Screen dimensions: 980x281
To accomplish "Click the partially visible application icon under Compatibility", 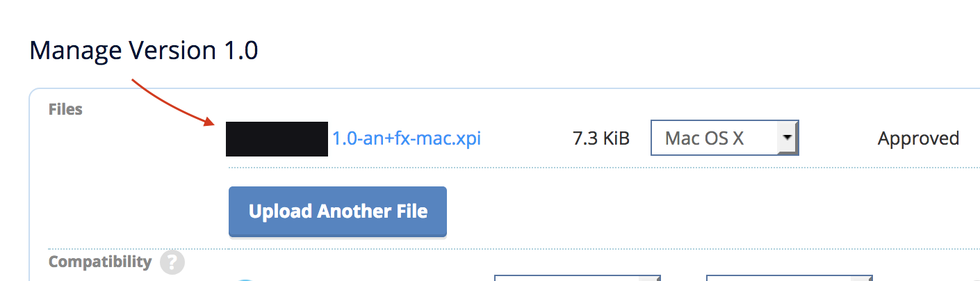I will tap(247, 278).
